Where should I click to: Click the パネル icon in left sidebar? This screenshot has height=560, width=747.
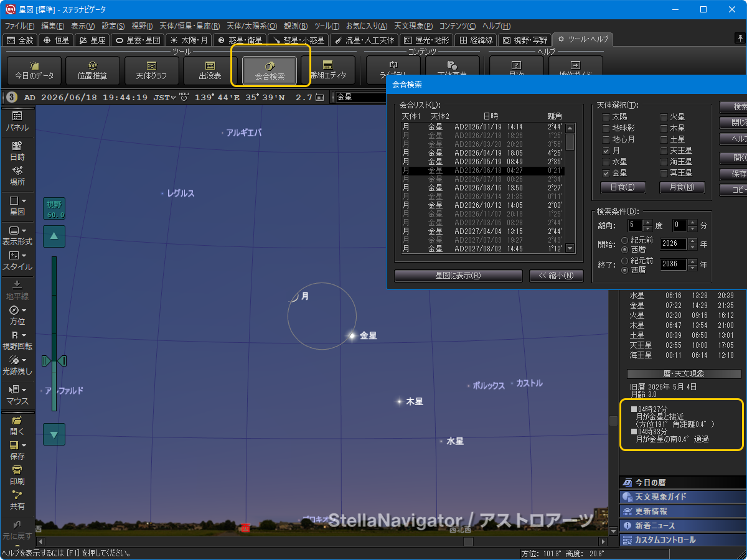17,121
